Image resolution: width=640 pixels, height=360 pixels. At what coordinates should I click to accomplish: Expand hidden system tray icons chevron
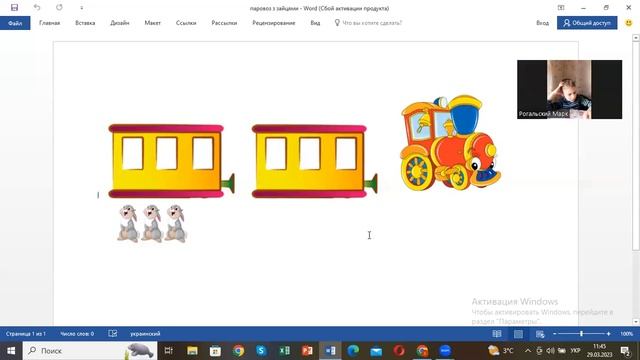[x=528, y=351]
